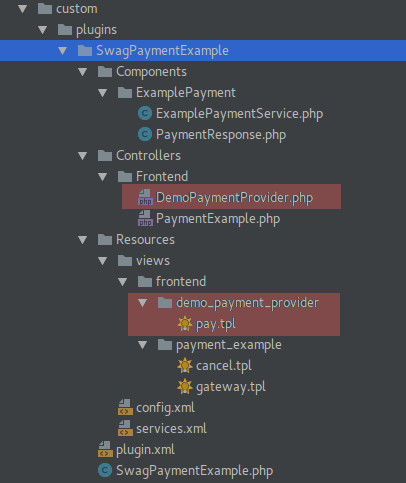Open gateway.tpl file name
The height and width of the screenshot is (483, 406).
tap(231, 387)
